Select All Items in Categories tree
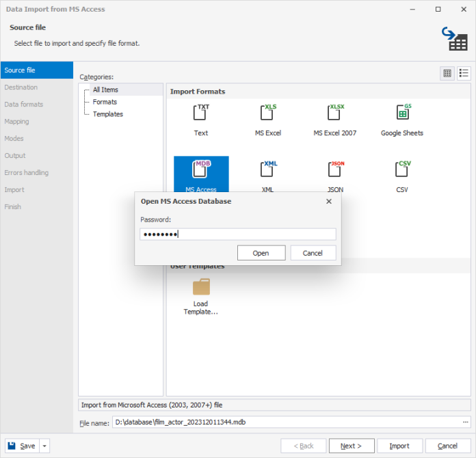 (105, 90)
